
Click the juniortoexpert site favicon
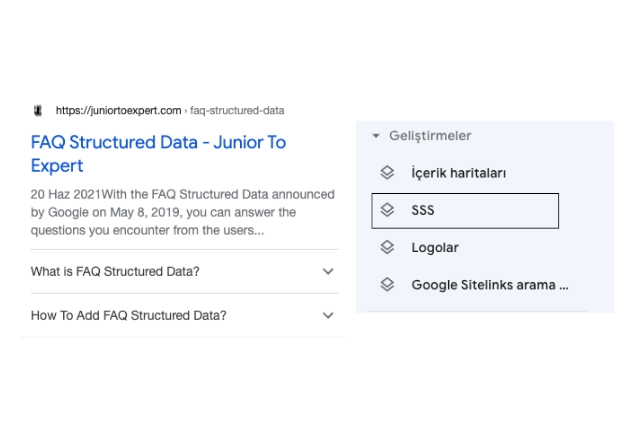pos(37,110)
